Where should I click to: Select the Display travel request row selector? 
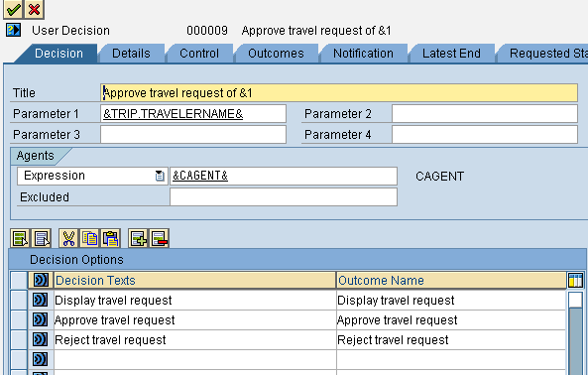tap(19, 300)
